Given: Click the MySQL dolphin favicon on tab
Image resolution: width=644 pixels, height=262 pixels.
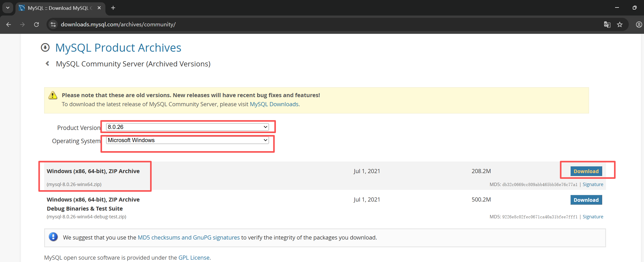Looking at the screenshot, I should point(22,8).
